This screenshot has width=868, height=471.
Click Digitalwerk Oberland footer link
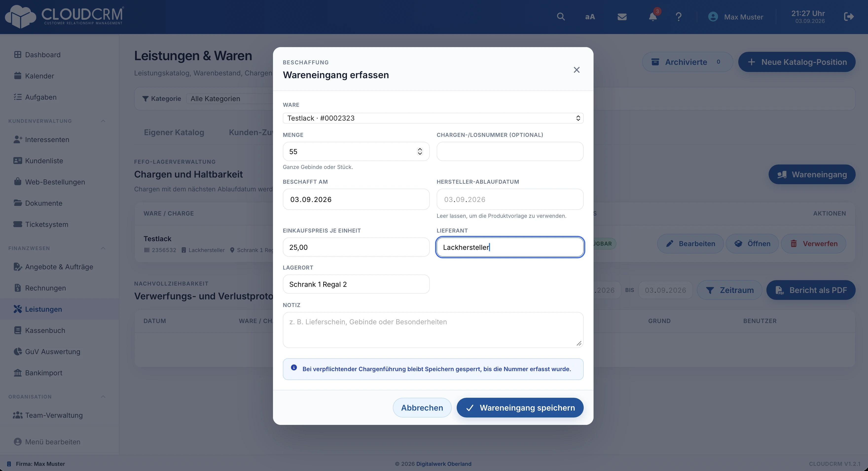[x=444, y=464]
